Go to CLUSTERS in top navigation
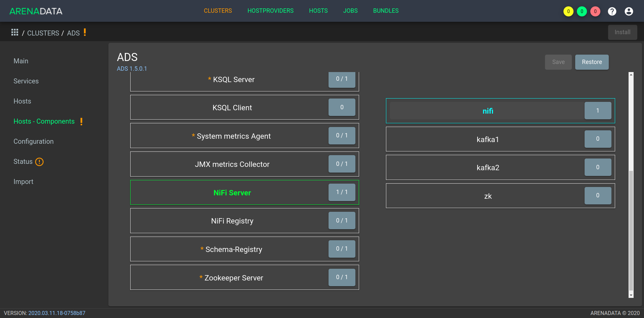This screenshot has width=644, height=318. pos(218,11)
